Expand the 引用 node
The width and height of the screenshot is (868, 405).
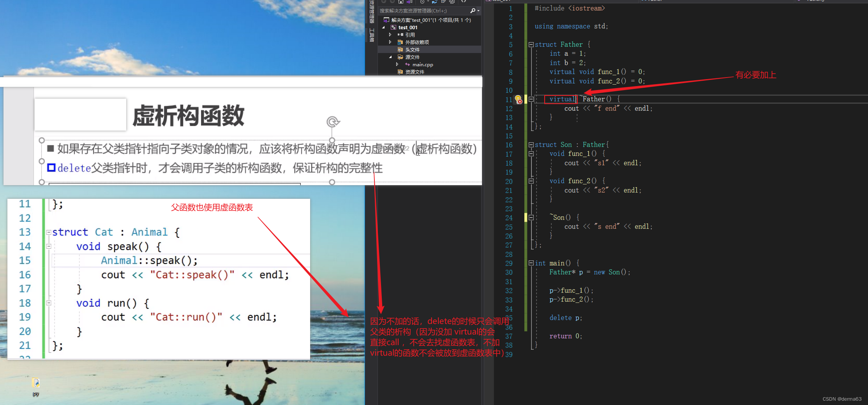pyautogui.click(x=390, y=35)
